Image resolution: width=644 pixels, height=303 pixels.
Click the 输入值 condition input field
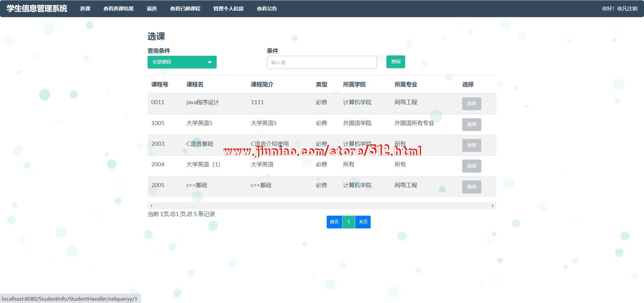click(322, 62)
